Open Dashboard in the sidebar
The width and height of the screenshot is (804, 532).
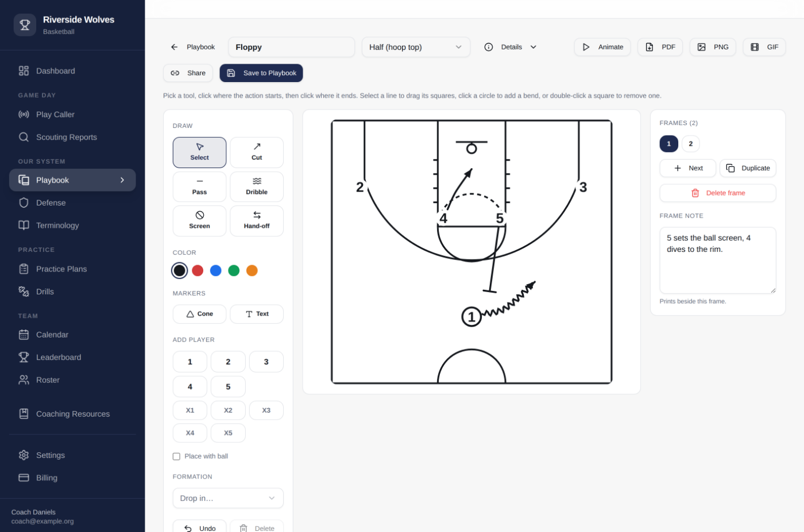pyautogui.click(x=72, y=71)
